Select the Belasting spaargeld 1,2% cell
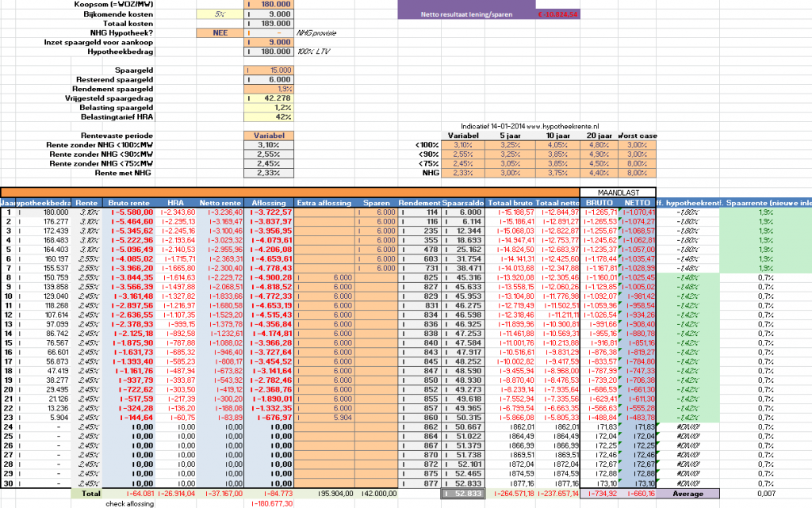Viewport: 812px width, 508px height. pyautogui.click(x=271, y=107)
